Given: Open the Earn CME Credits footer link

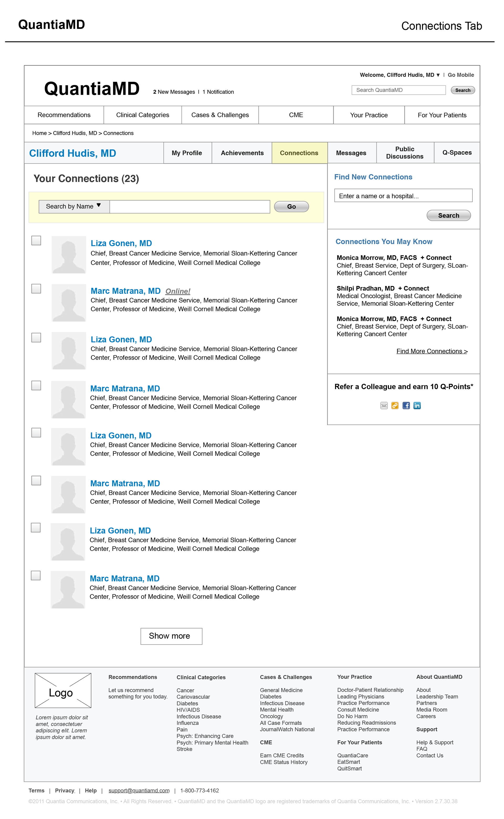Looking at the screenshot, I should click(x=282, y=755).
